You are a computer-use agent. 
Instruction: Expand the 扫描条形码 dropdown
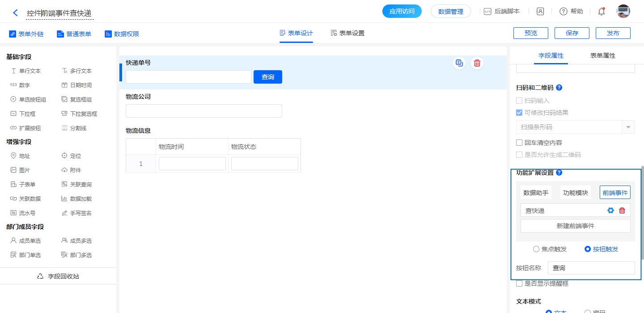click(x=628, y=127)
